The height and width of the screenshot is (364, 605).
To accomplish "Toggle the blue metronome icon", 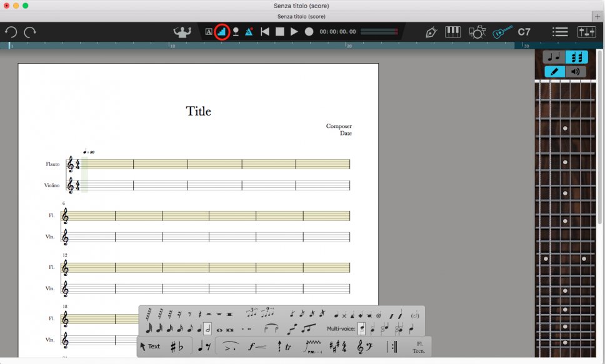I will click(x=249, y=32).
